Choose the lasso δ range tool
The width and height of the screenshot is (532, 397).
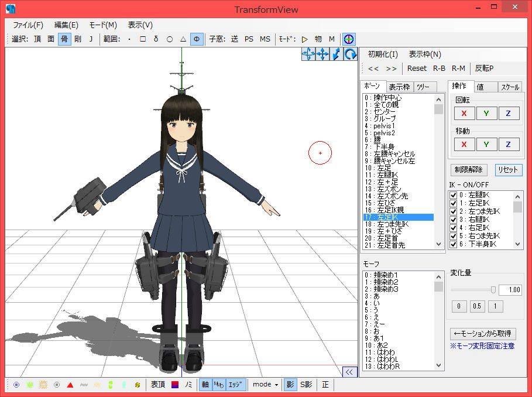tap(156, 39)
